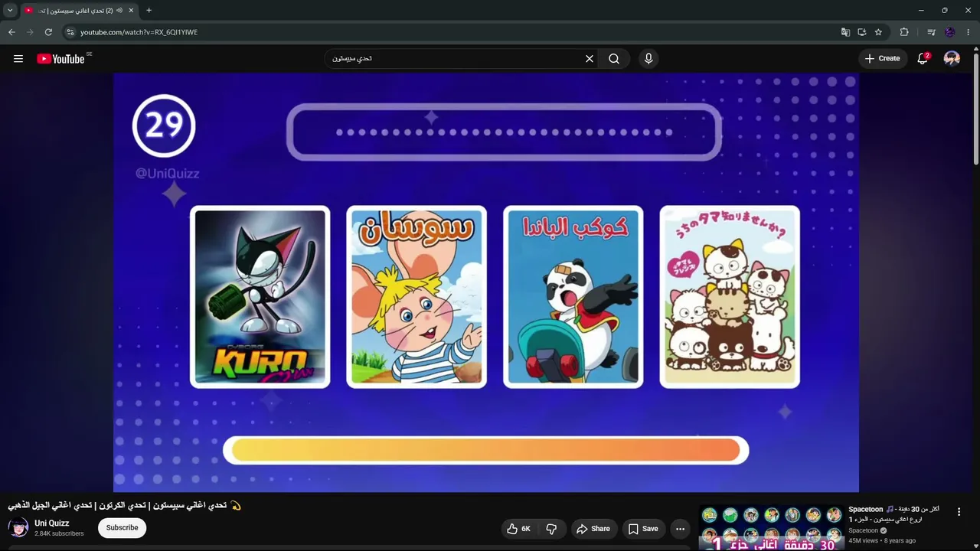Clear the YouTube search query
The height and width of the screenshot is (551, 980).
(590, 59)
